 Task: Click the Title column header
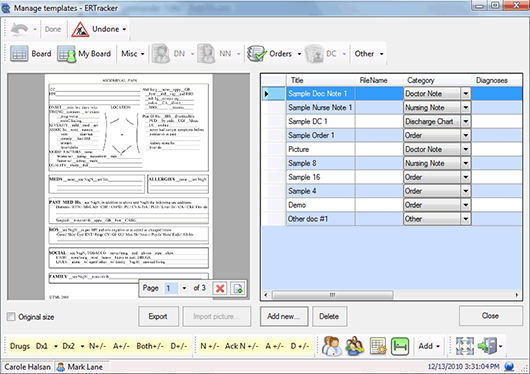[320, 80]
